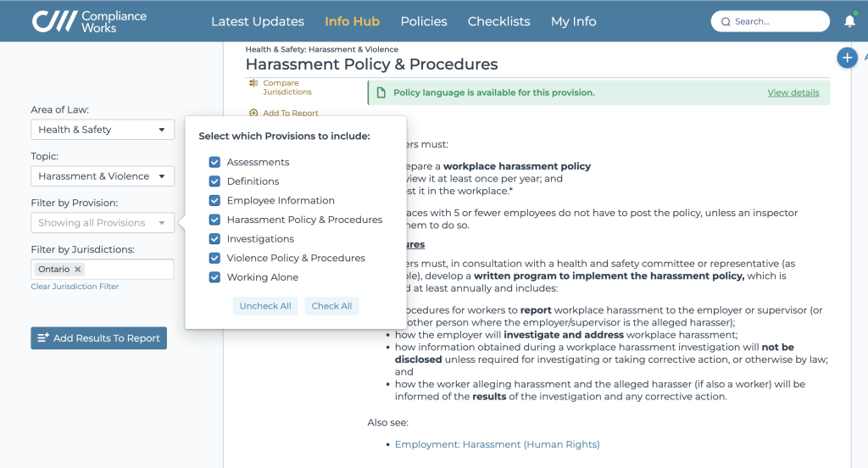The width and height of the screenshot is (868, 468).
Task: Open the View details link
Action: [793, 92]
